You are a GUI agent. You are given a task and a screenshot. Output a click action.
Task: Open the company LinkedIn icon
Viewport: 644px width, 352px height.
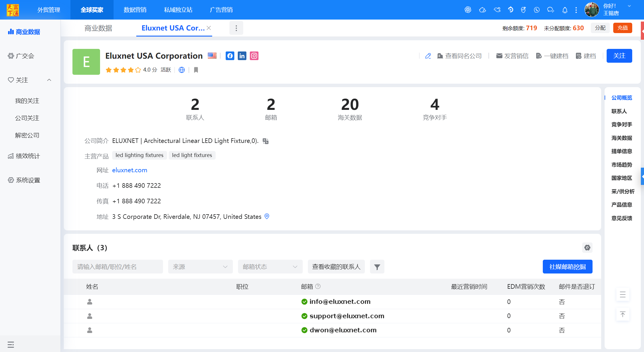(242, 56)
